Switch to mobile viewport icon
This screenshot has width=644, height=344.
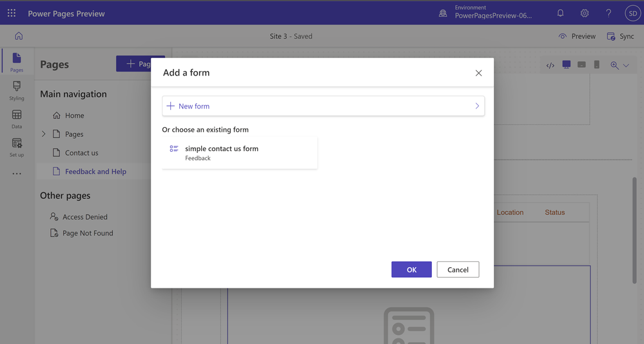click(x=597, y=65)
